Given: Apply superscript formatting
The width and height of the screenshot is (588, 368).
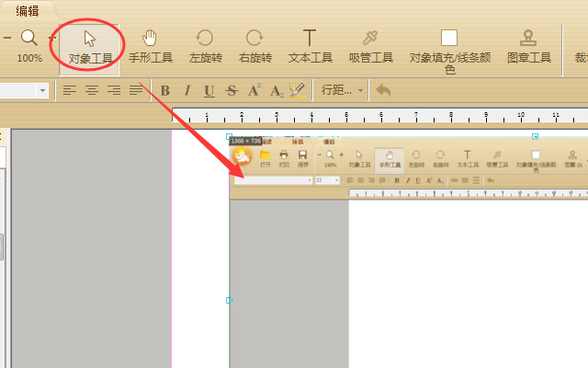Looking at the screenshot, I should pos(254,90).
